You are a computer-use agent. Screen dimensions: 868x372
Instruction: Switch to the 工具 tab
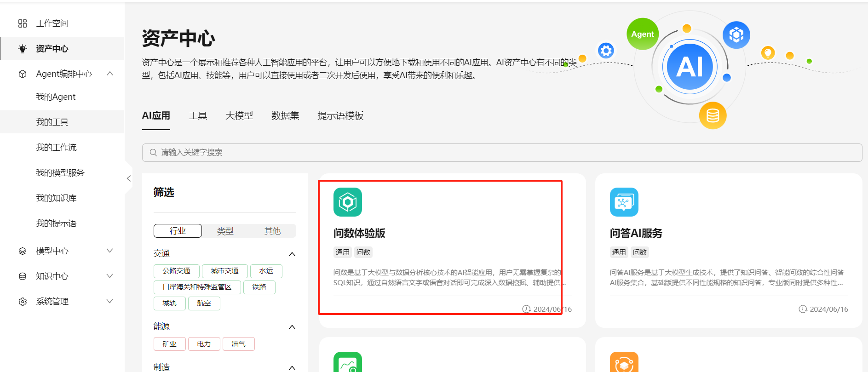click(x=198, y=116)
